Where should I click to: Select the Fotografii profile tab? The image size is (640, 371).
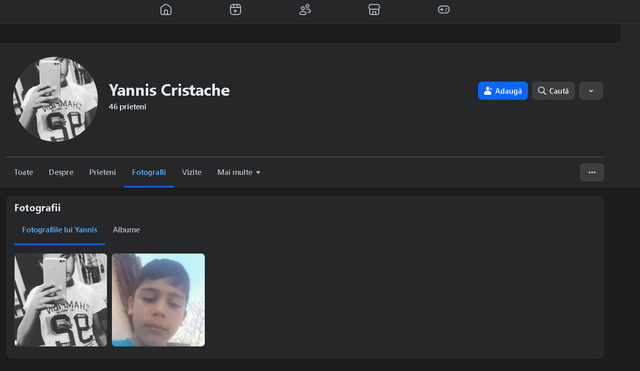click(x=149, y=172)
